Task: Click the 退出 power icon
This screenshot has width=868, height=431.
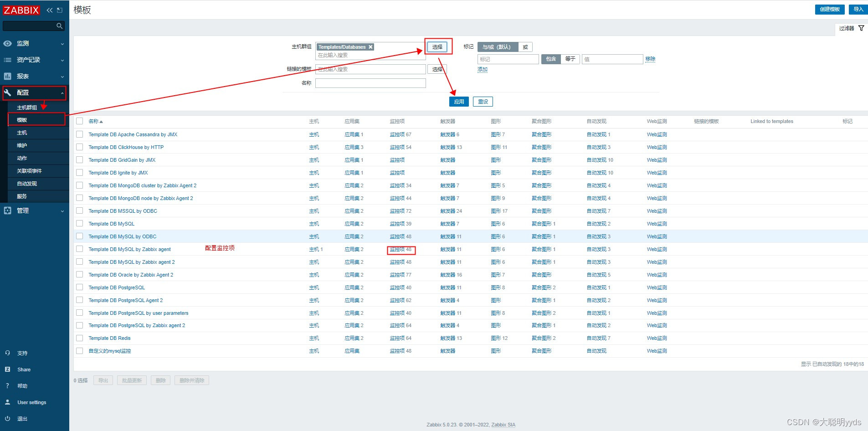Action: coord(8,419)
